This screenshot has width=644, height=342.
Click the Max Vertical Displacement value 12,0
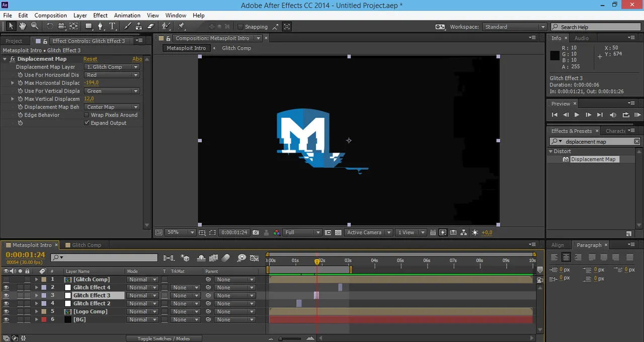[x=89, y=99]
